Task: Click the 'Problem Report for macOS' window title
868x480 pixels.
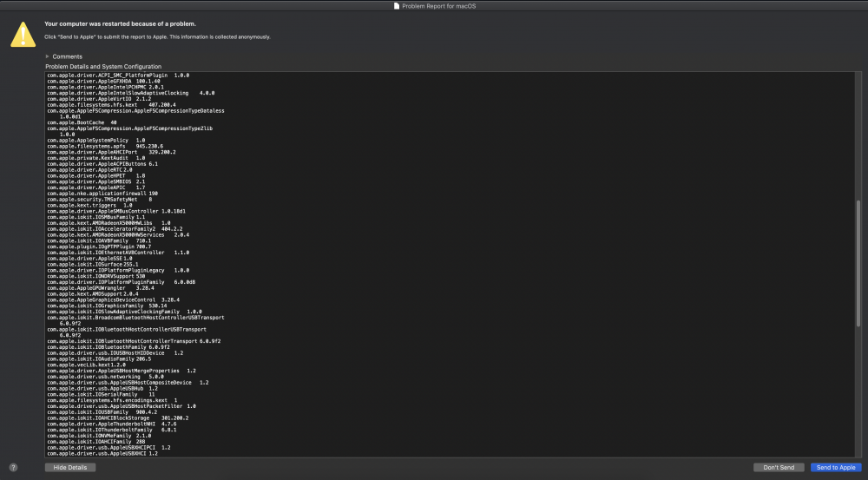Action: click(x=439, y=6)
